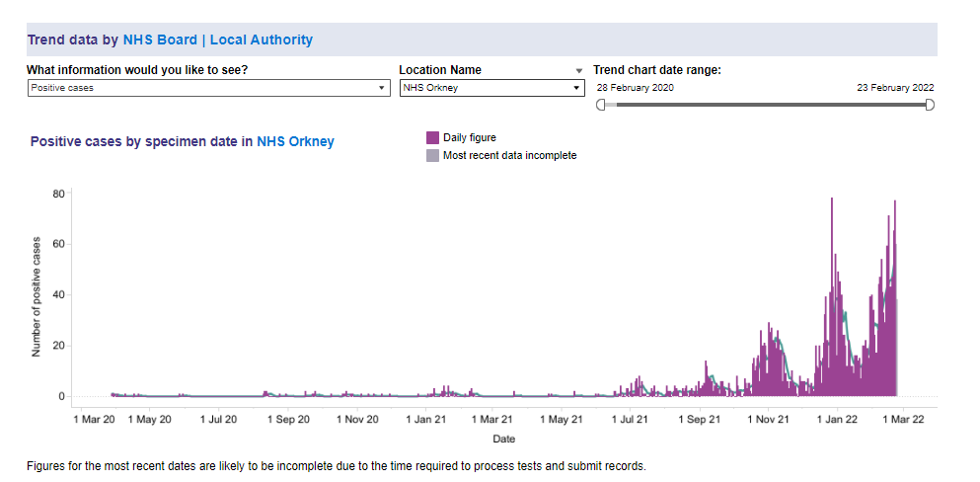The image size is (980, 482).
Task: Click the purple Daily figure legend swatch
Action: (x=432, y=138)
